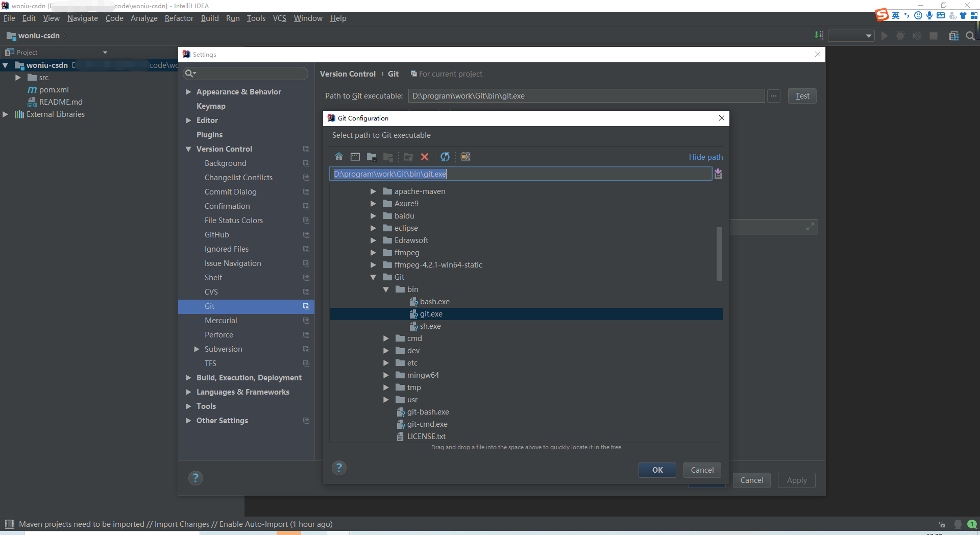Click Maven import status bar message

[x=176, y=524]
